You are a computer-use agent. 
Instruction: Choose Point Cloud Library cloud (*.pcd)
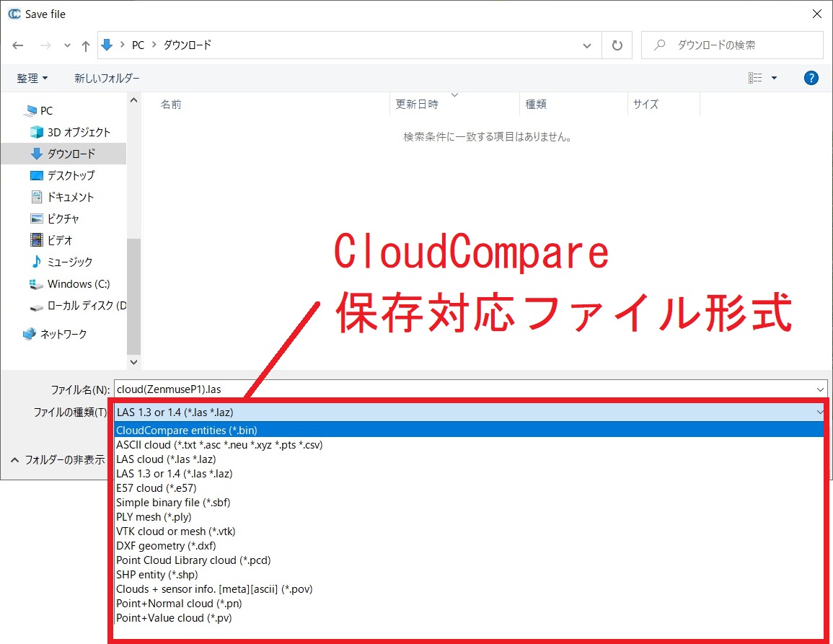(469, 560)
